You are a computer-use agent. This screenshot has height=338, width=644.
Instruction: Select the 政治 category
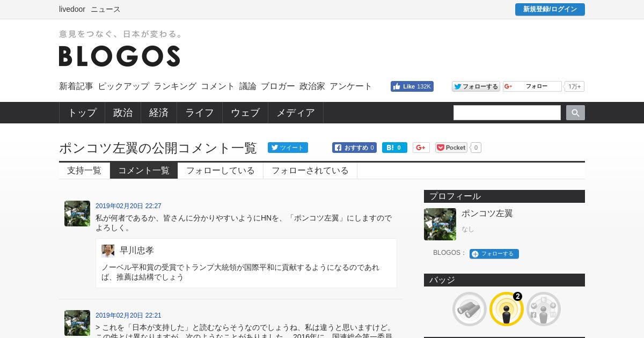coord(123,113)
